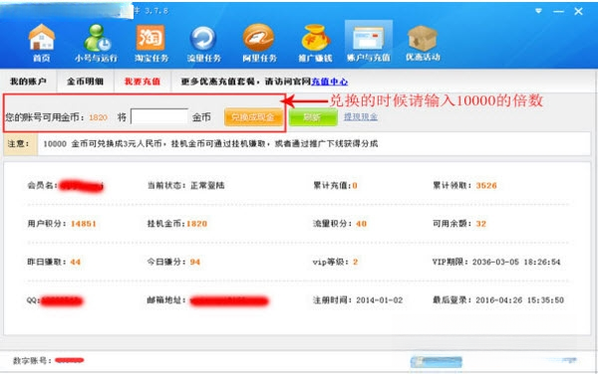Select available coins value 1820
This screenshot has width=598, height=374.
coord(98,117)
